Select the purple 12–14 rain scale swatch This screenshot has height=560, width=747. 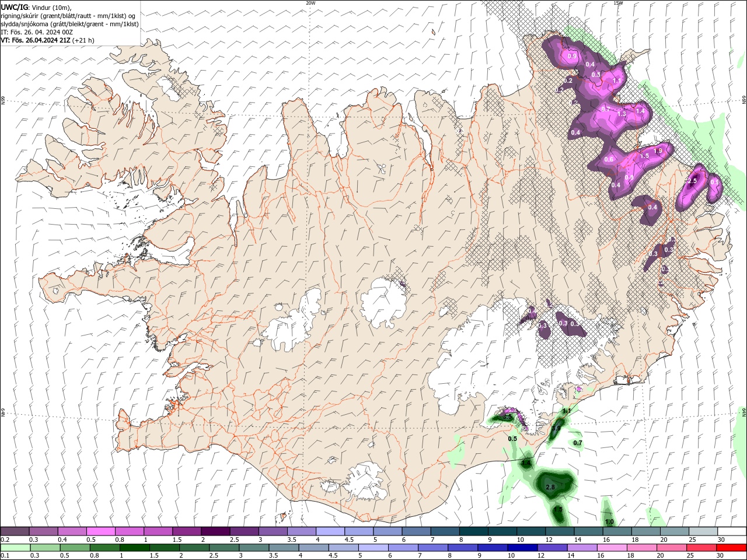(551, 548)
